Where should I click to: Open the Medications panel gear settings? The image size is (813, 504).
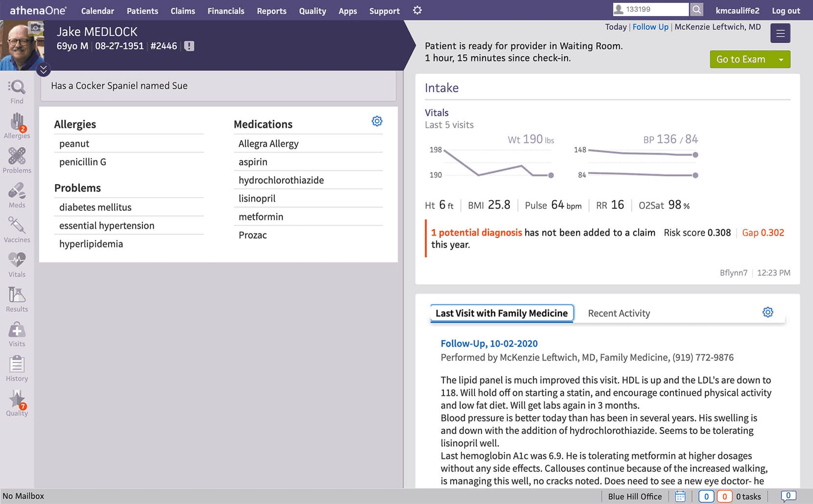[x=377, y=121]
